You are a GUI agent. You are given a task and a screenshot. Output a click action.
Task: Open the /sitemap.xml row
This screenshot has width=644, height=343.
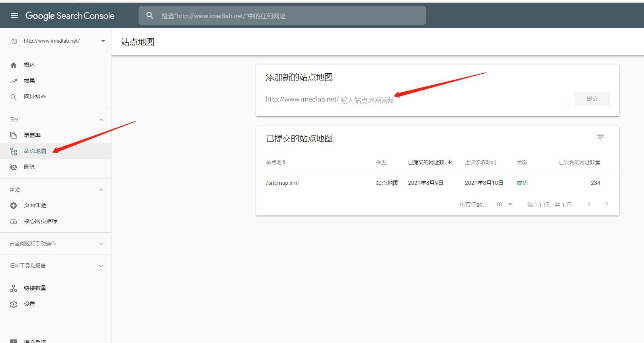[x=282, y=183]
